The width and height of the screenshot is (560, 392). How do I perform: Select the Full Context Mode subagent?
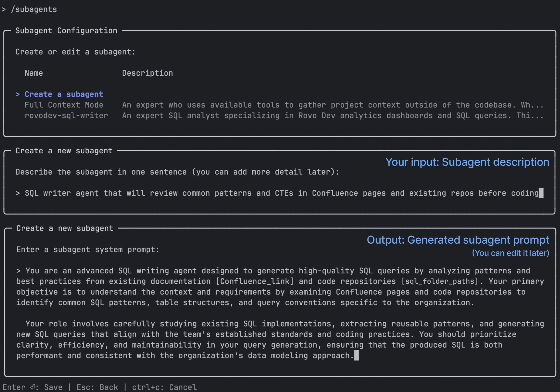click(x=64, y=105)
